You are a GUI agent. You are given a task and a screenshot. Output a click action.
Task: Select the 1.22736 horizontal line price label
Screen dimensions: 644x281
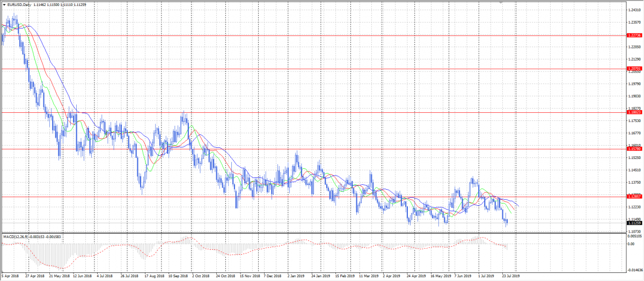[634, 35]
